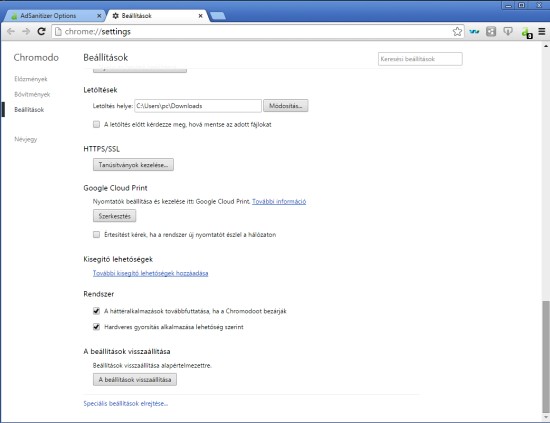This screenshot has width=550, height=423.
Task: Bookmark this page with the star icon
Action: (457, 32)
